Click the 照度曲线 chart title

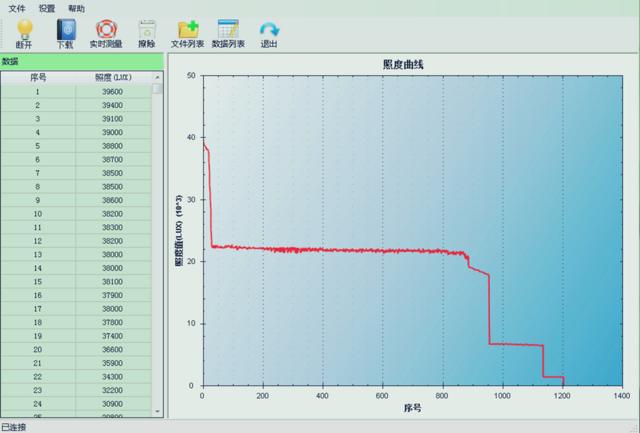(x=403, y=65)
